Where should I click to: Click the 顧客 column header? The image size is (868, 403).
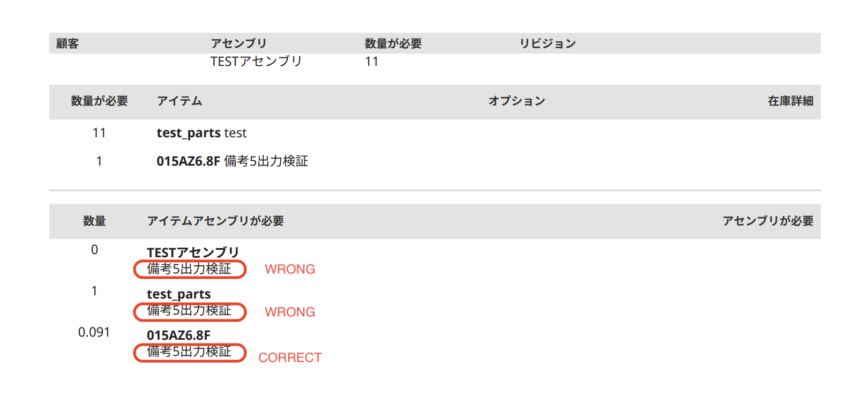tap(68, 43)
